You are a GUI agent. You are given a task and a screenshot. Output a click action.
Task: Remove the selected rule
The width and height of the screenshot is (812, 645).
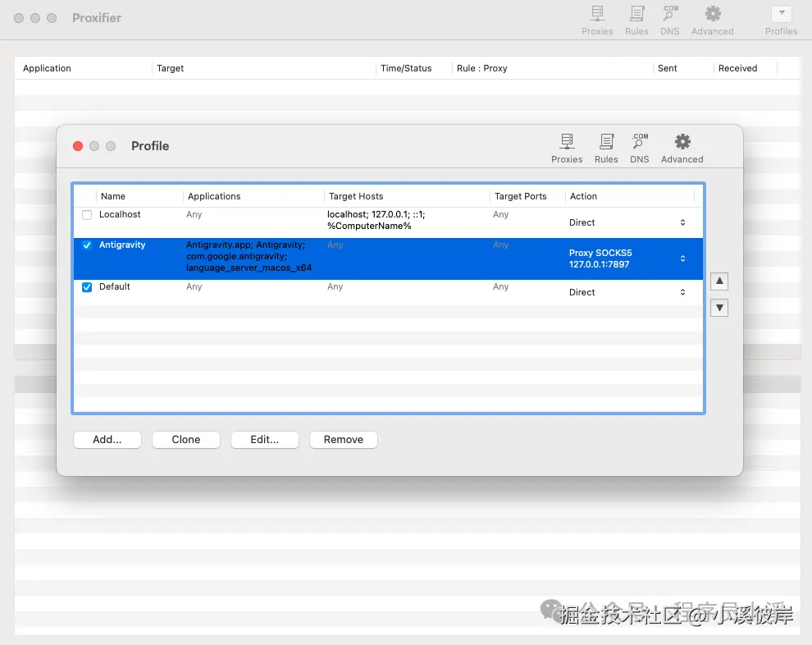(x=344, y=440)
